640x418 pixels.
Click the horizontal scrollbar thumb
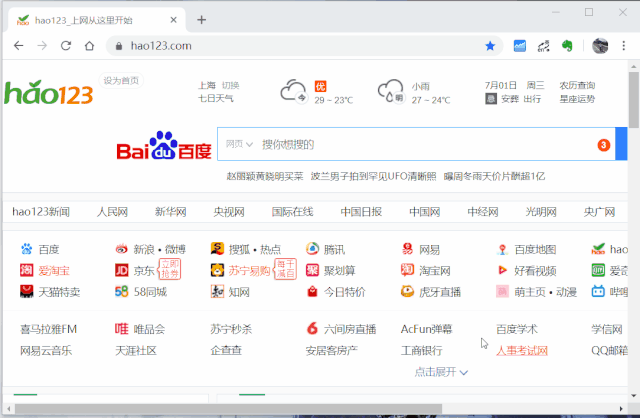pos(229,409)
